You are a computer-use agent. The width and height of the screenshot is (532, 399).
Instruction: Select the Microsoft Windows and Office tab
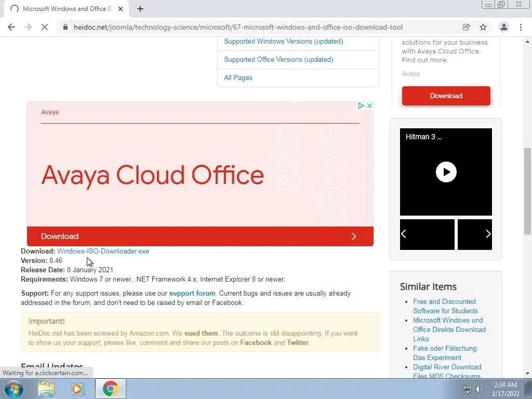tap(66, 9)
